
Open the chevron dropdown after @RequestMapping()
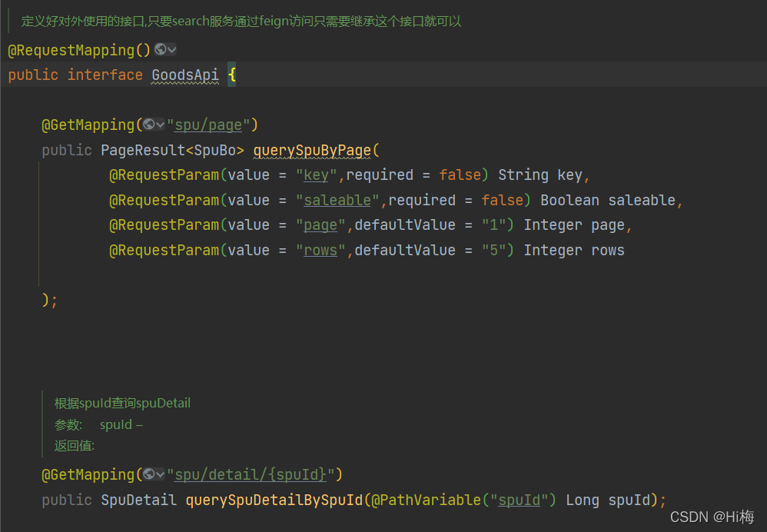[171, 49]
